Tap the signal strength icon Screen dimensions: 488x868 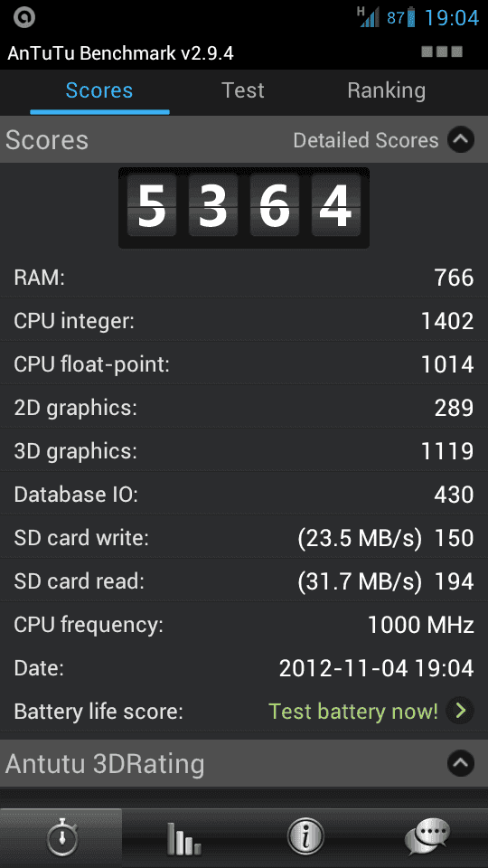369,17
